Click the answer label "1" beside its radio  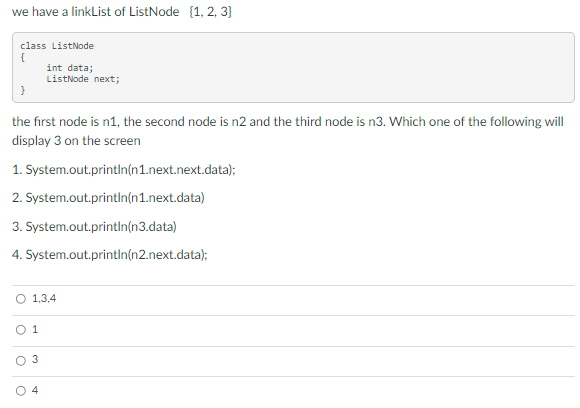pyautogui.click(x=35, y=329)
